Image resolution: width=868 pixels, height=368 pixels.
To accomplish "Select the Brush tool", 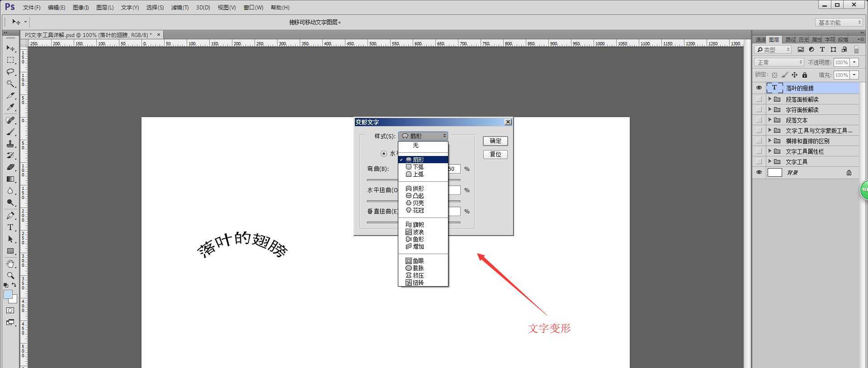I will (10, 132).
